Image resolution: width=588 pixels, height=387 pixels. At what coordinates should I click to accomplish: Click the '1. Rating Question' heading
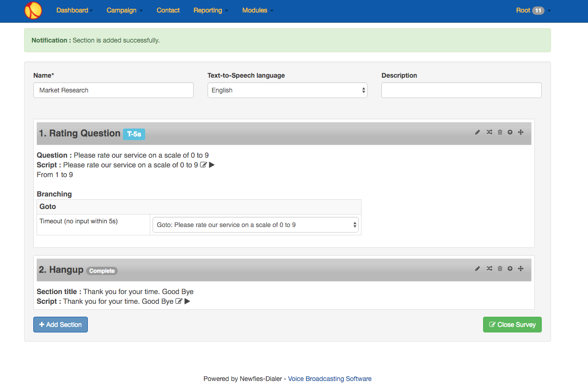click(x=80, y=133)
